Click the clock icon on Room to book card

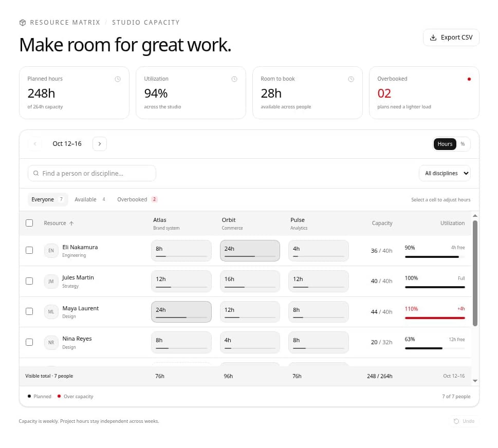(x=351, y=79)
